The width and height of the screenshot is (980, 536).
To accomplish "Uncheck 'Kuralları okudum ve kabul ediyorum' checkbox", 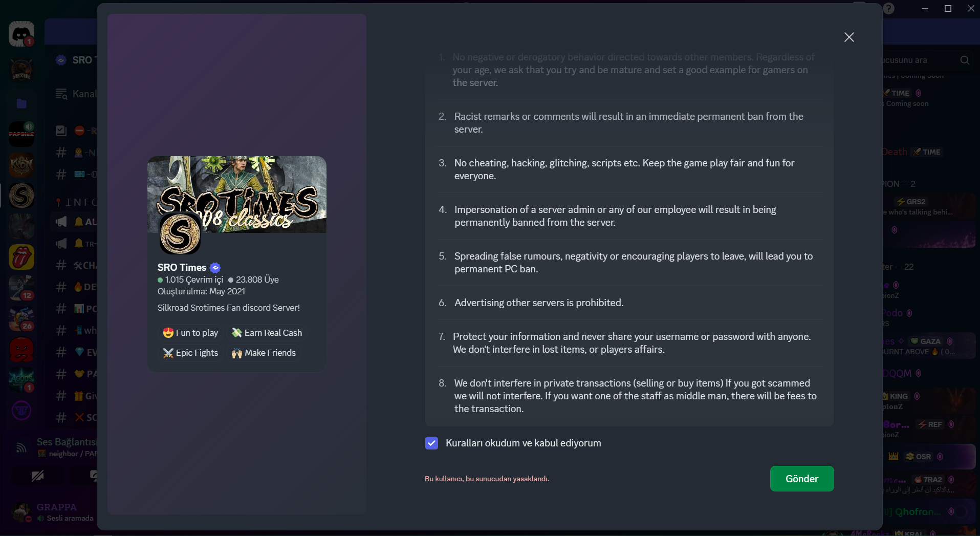I will (x=431, y=443).
